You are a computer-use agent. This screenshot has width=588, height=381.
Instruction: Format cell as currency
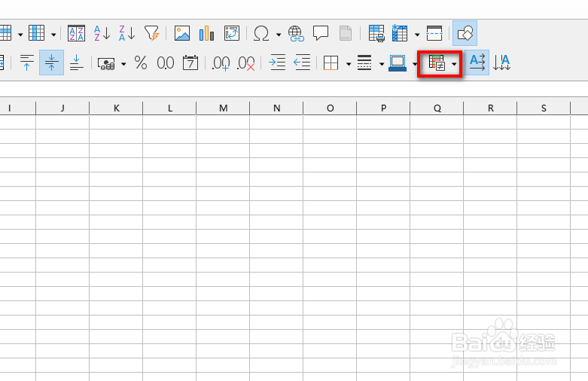[x=106, y=63]
